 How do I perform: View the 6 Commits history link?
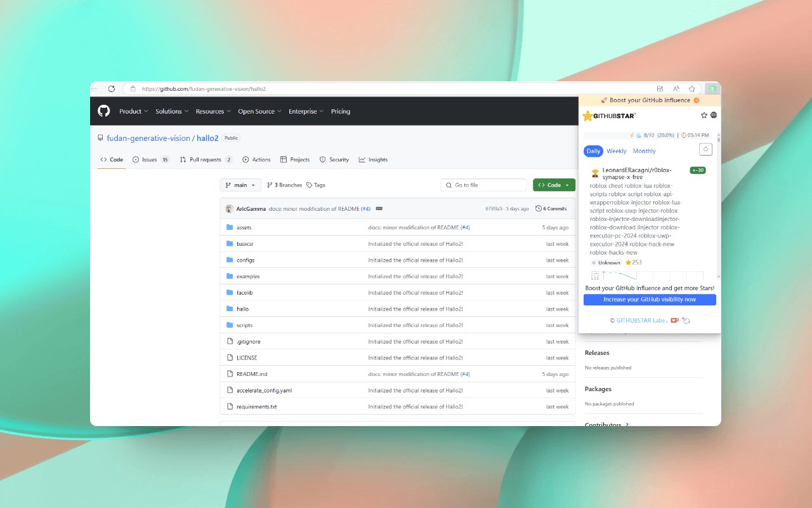coord(551,208)
